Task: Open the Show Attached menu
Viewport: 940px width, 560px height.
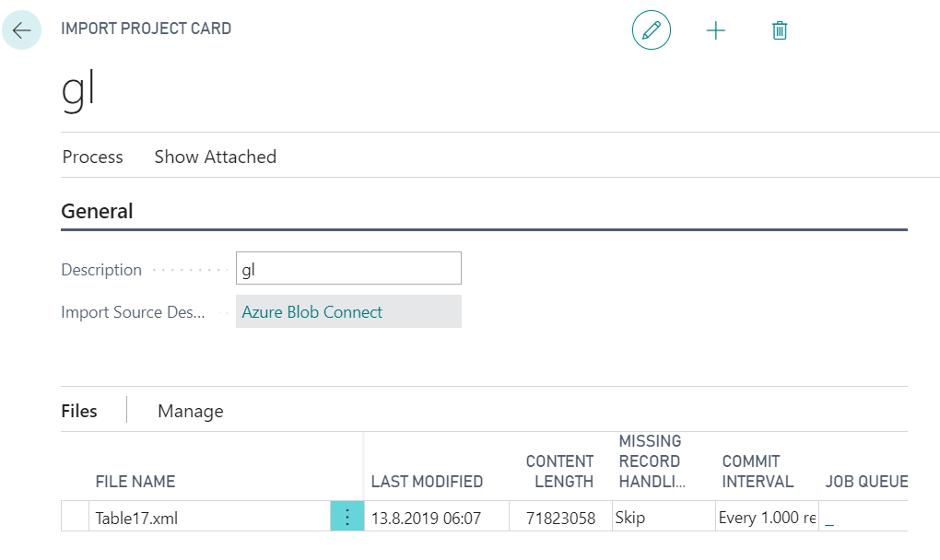Action: point(216,157)
